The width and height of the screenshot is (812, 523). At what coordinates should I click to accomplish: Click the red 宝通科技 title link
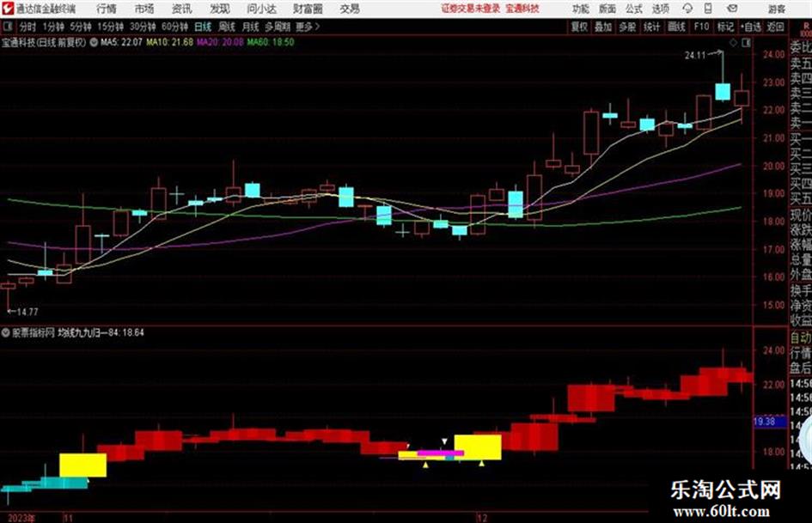[x=522, y=9]
